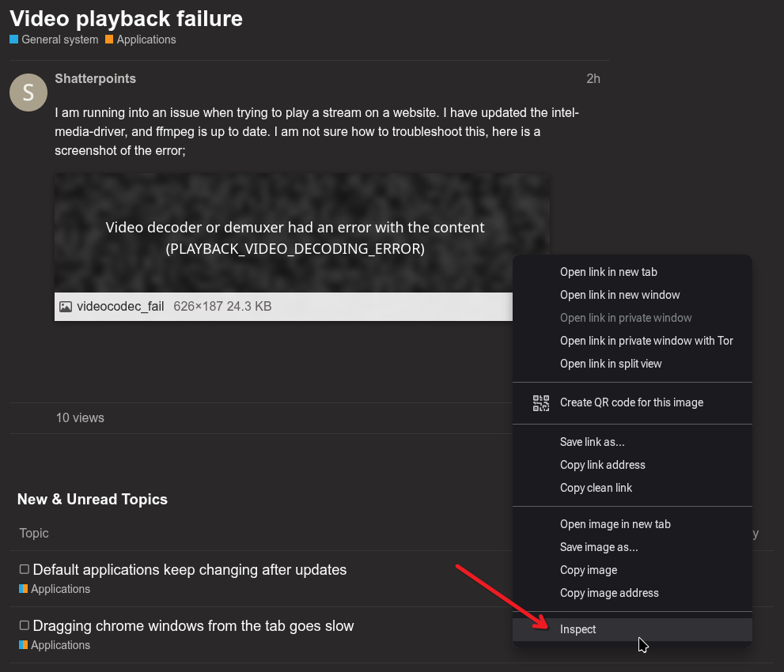This screenshot has height=672, width=784.
Task: Choose Copy image address option
Action: click(609, 593)
